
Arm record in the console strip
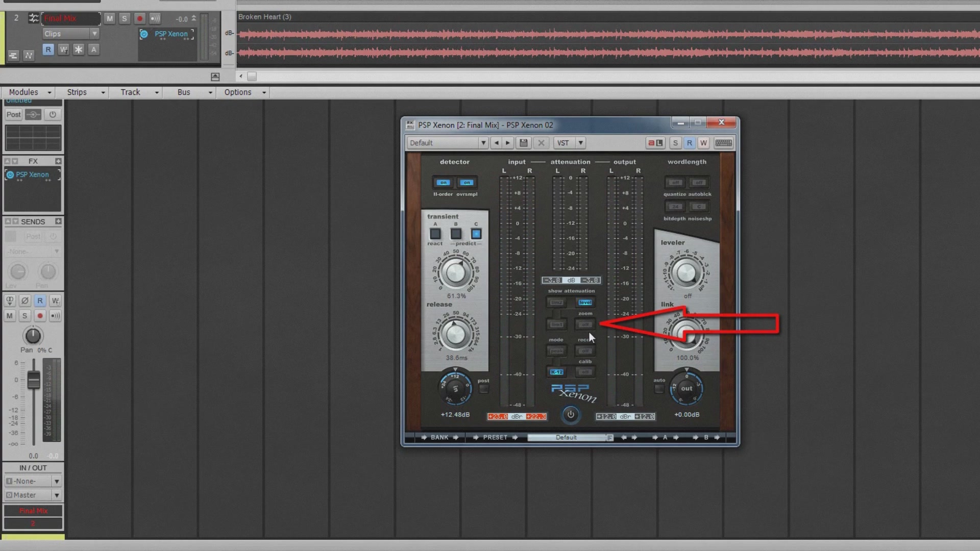(40, 316)
